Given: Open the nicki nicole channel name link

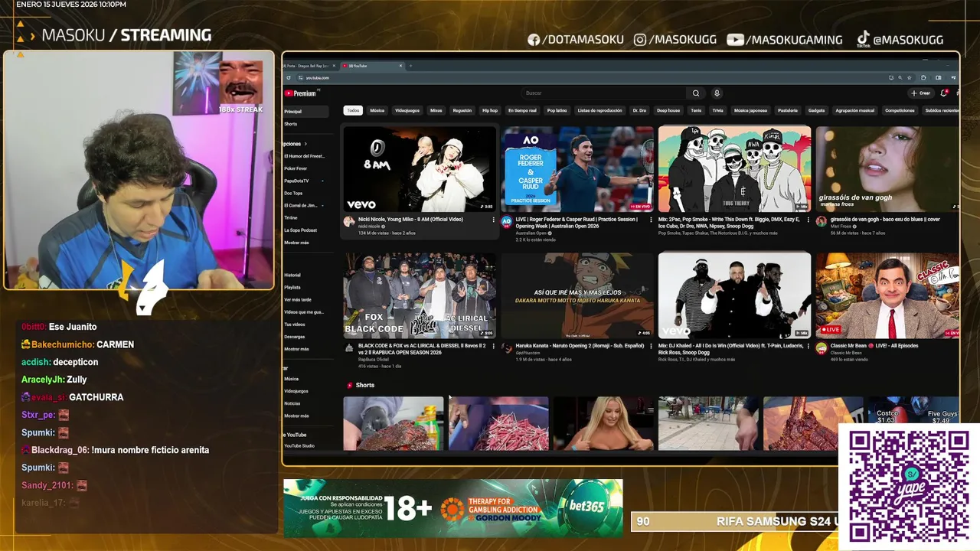Looking at the screenshot, I should (x=368, y=227).
